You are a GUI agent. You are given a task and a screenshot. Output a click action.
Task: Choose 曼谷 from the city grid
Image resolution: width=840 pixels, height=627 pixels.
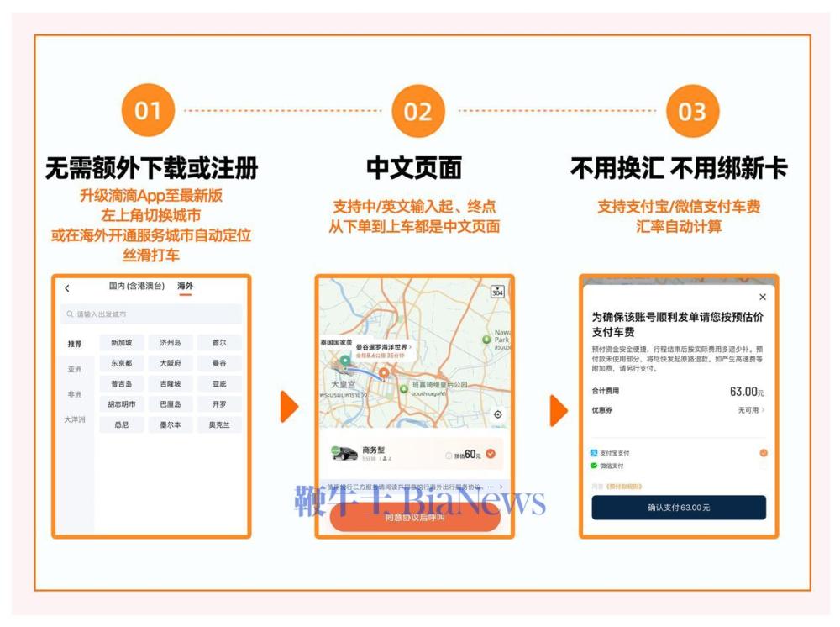click(218, 363)
